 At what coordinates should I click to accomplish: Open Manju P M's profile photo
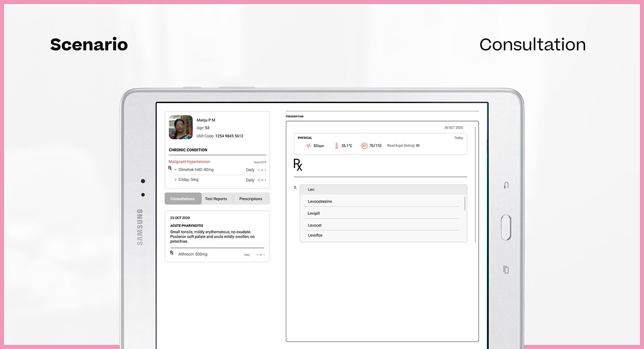[x=181, y=127]
